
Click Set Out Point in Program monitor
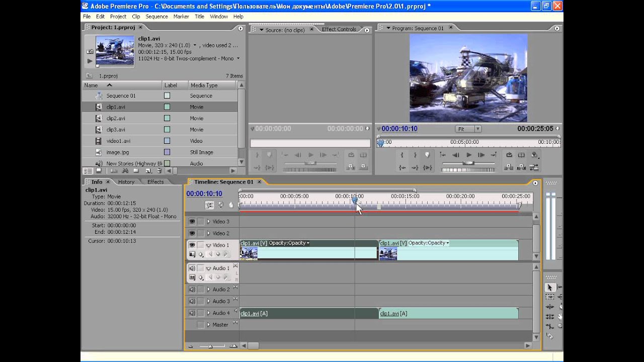click(x=415, y=155)
